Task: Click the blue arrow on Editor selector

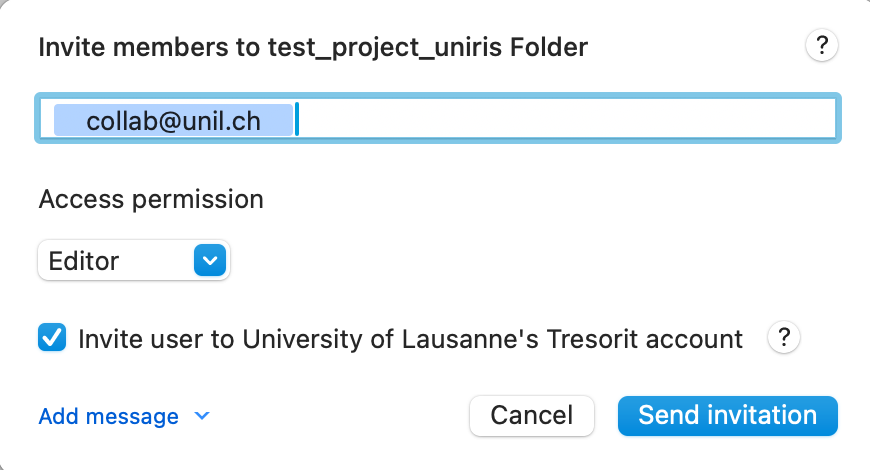Action: (209, 261)
